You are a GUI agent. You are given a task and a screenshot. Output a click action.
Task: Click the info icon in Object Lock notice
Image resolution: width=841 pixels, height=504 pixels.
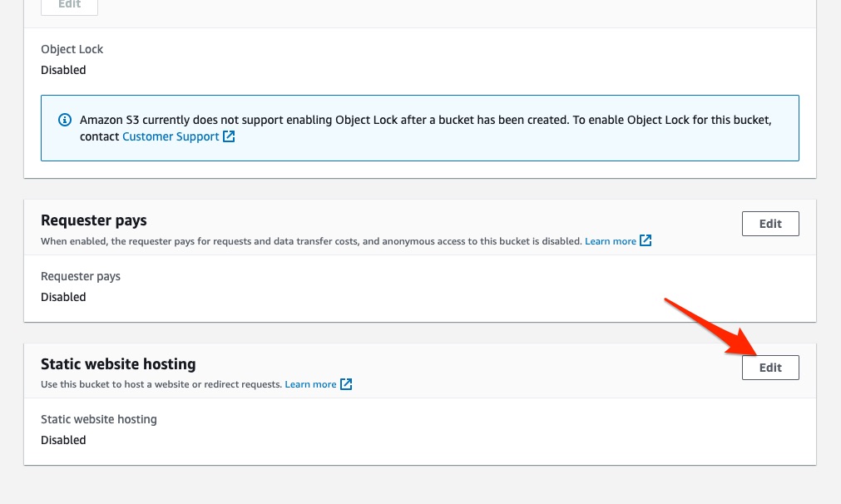click(65, 120)
